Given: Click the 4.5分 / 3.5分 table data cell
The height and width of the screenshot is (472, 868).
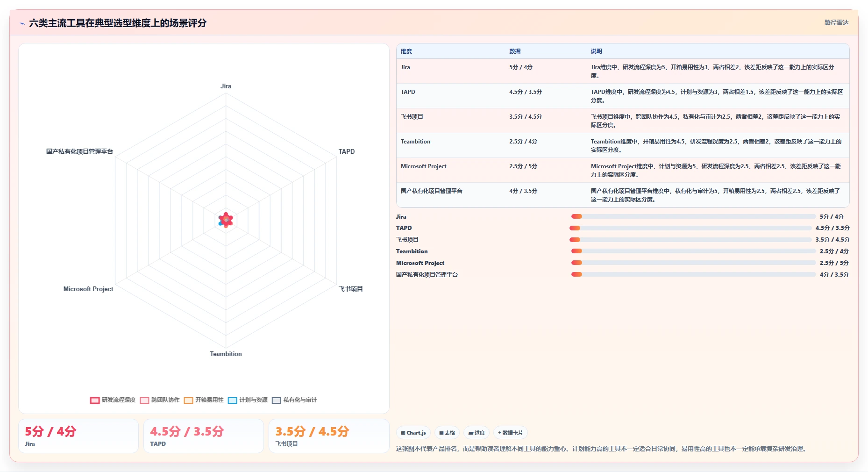Looking at the screenshot, I should 526,92.
